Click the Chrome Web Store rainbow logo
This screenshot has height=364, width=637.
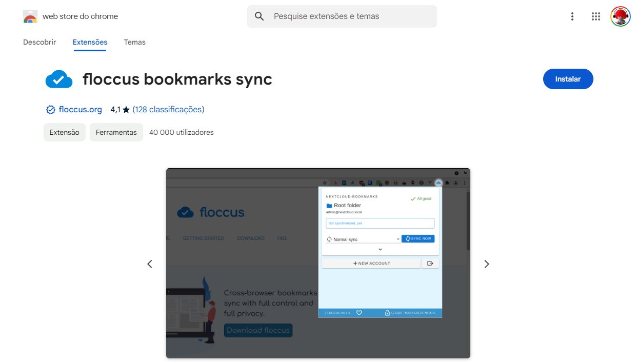click(30, 16)
